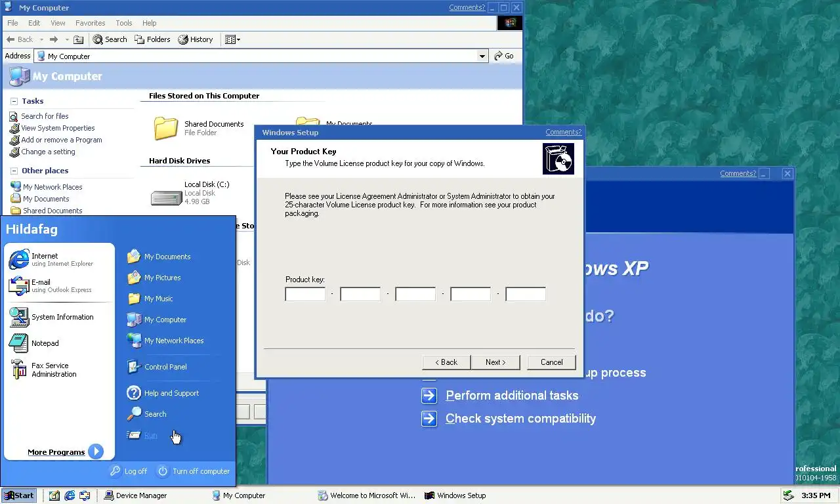
Task: Click Turn off computer button
Action: (193, 471)
